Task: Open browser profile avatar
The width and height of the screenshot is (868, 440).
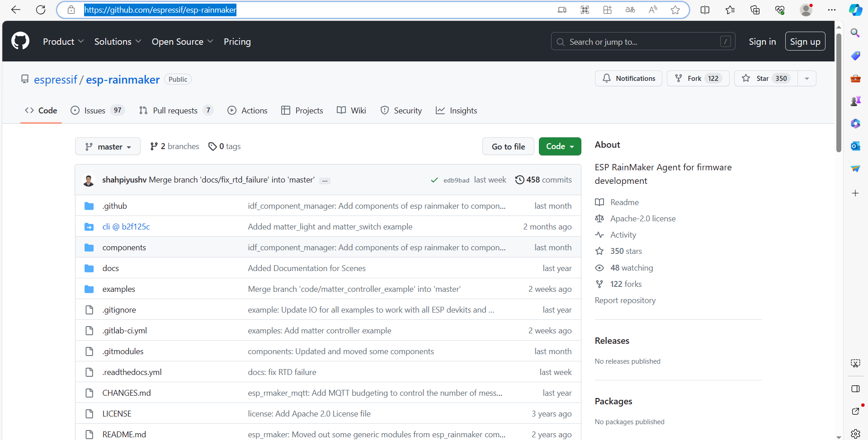Action: (806, 10)
